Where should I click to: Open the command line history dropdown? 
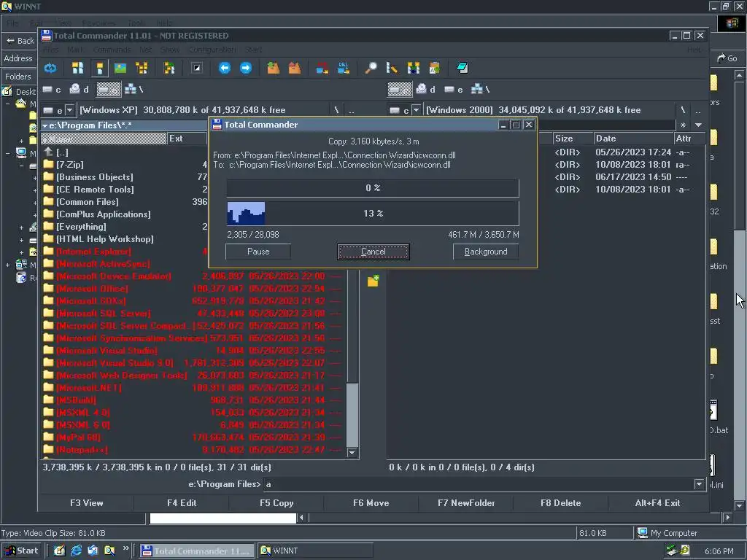tap(699, 484)
